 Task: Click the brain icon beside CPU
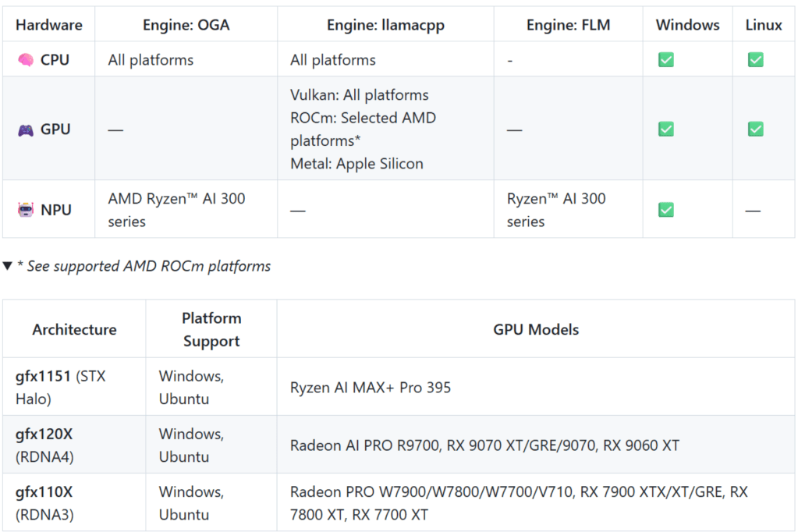[25, 60]
